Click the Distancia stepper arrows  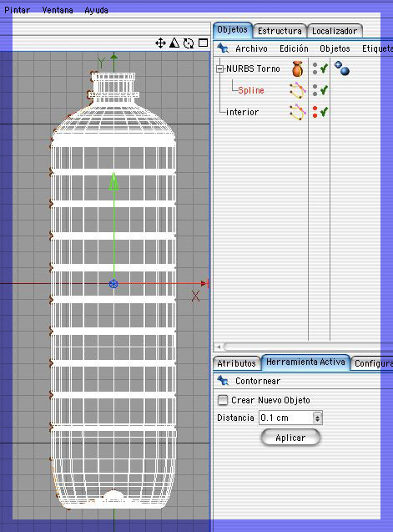317,418
